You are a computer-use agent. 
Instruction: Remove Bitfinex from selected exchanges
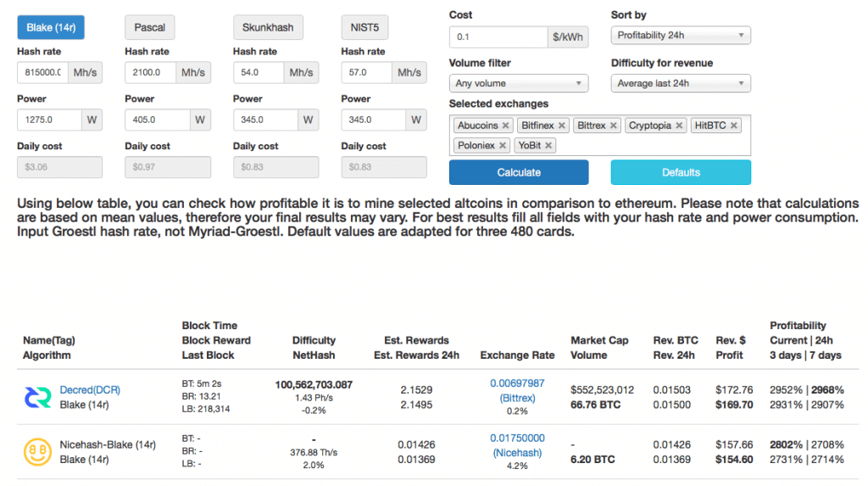[x=562, y=126]
